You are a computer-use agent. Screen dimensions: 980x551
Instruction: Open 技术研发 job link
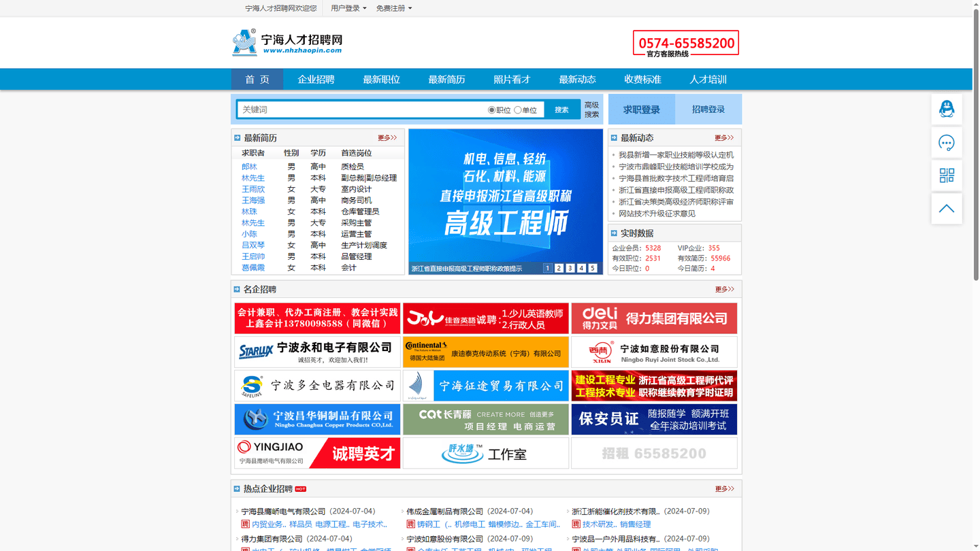(x=598, y=524)
